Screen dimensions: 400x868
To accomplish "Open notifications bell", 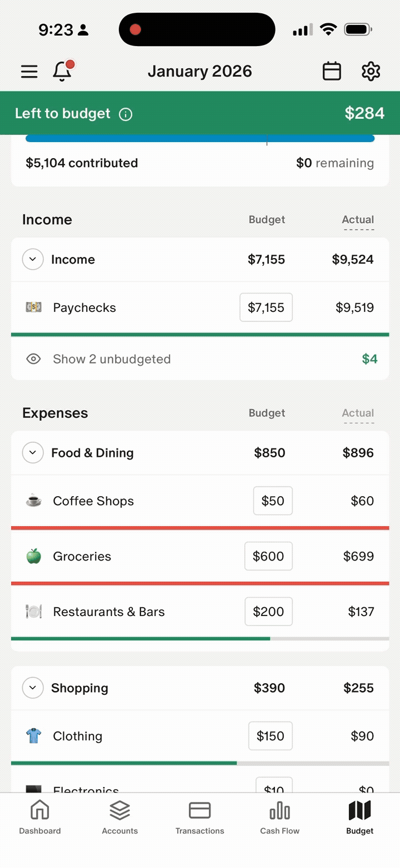I will coord(62,72).
